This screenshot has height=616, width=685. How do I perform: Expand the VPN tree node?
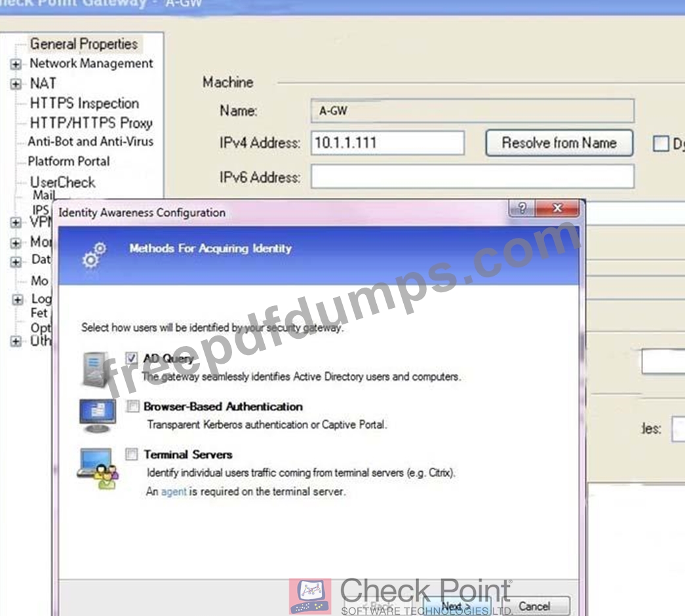pos(16,223)
